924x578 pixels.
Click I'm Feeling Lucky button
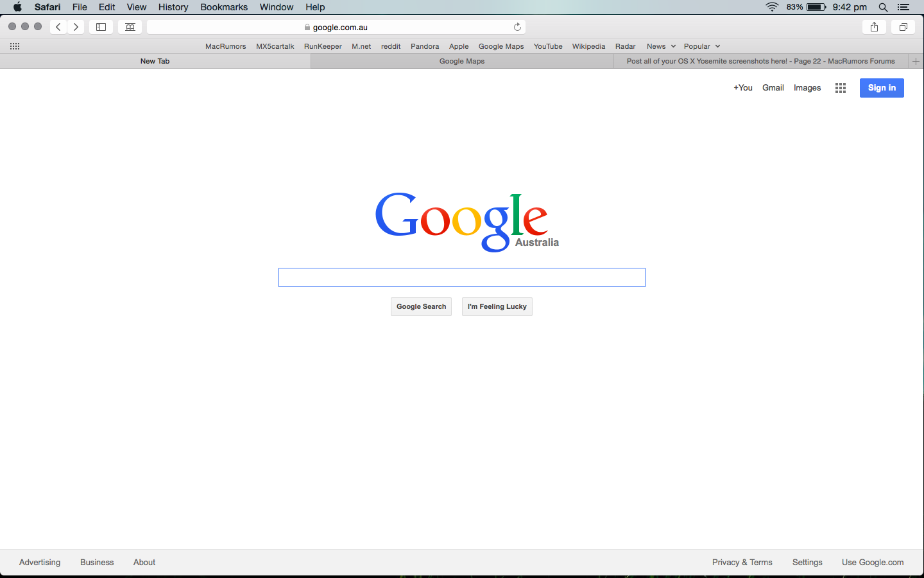[497, 306]
